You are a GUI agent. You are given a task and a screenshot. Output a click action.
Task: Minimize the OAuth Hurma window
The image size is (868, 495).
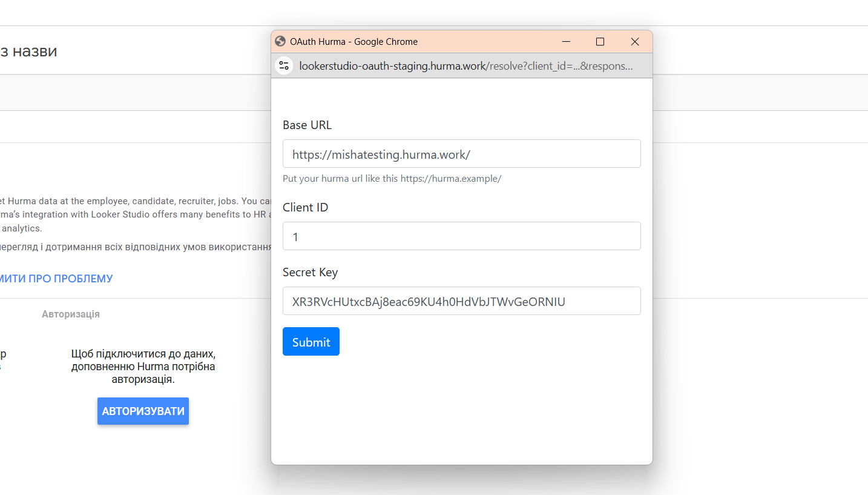click(567, 42)
